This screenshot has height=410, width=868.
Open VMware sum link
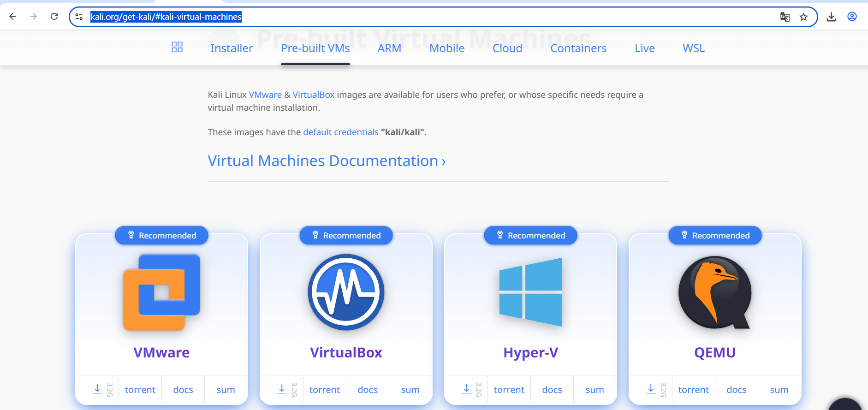(226, 390)
